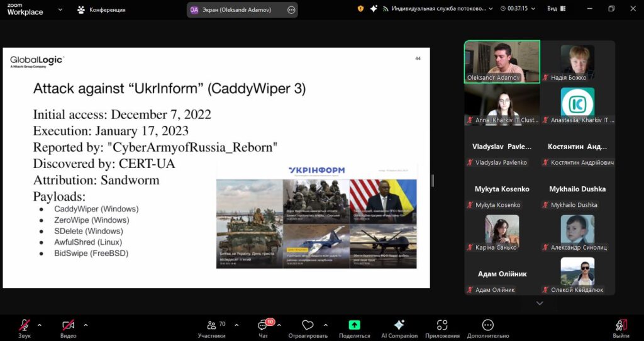This screenshot has width=644, height=341.
Task: Click the orange security shield icon
Action: coord(360,8)
